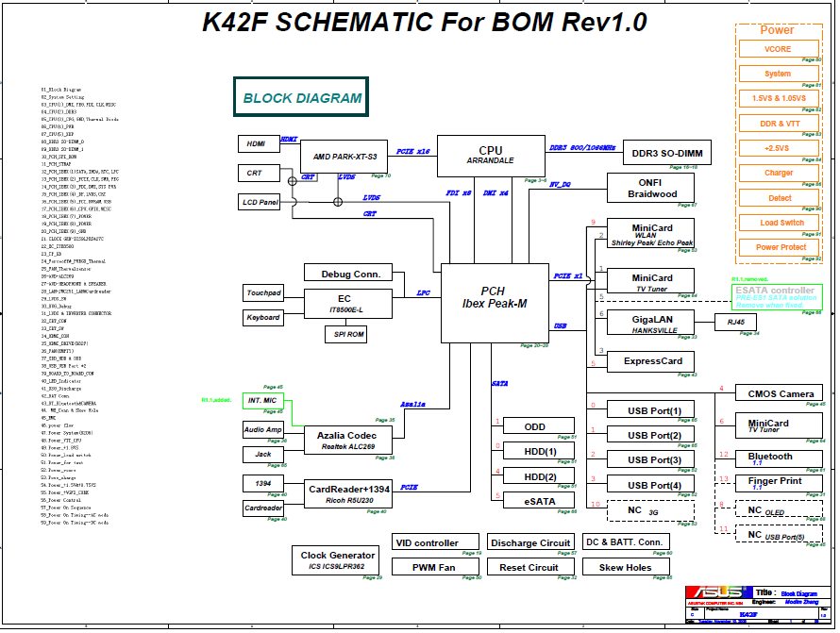Click the orange 'VCORE' power box

click(x=779, y=49)
